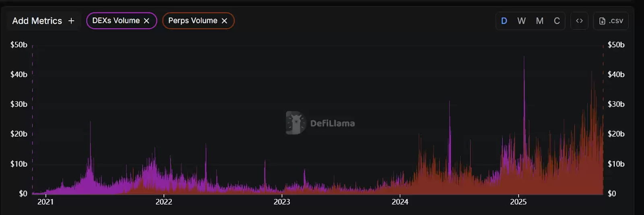Switch chart to weekly (W) view
The height and width of the screenshot is (215, 644).
pos(521,21)
